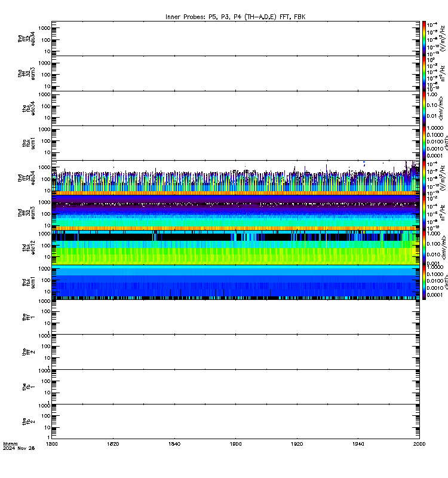The image size is (448, 478).
Task: Click the 1840 time tick label
Action: tap(174, 444)
